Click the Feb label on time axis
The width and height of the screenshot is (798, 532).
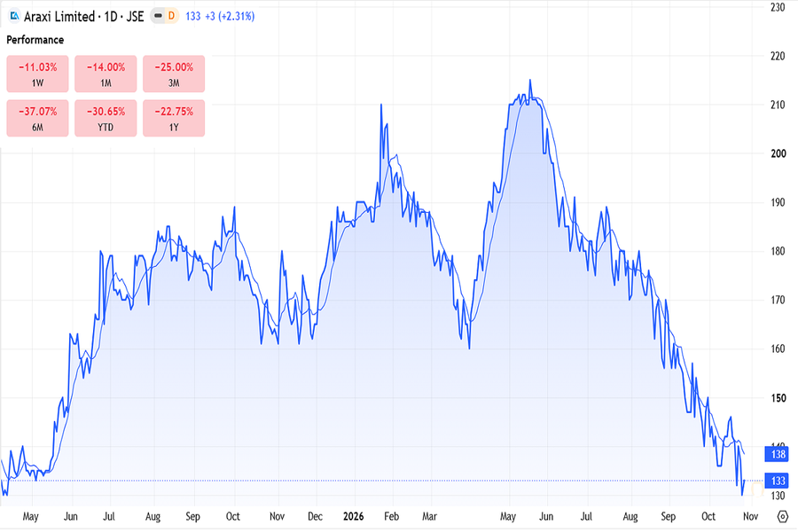(x=391, y=517)
